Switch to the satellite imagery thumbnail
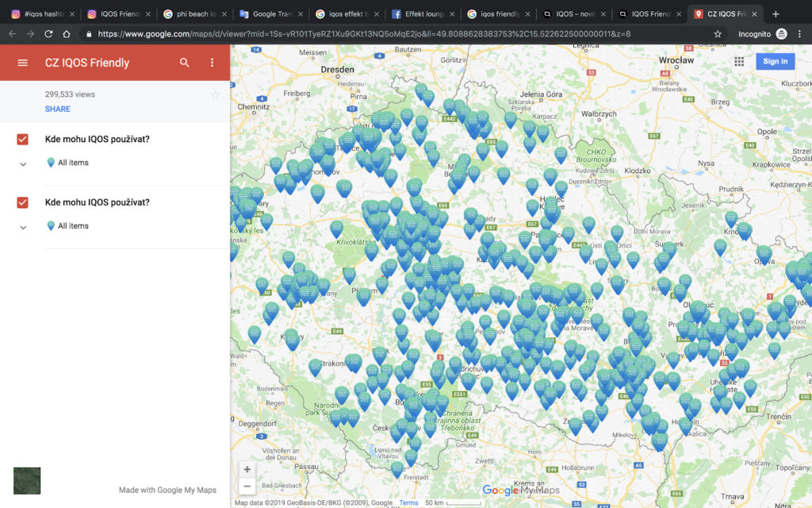Screen dimensions: 812x508 pyautogui.click(x=27, y=480)
